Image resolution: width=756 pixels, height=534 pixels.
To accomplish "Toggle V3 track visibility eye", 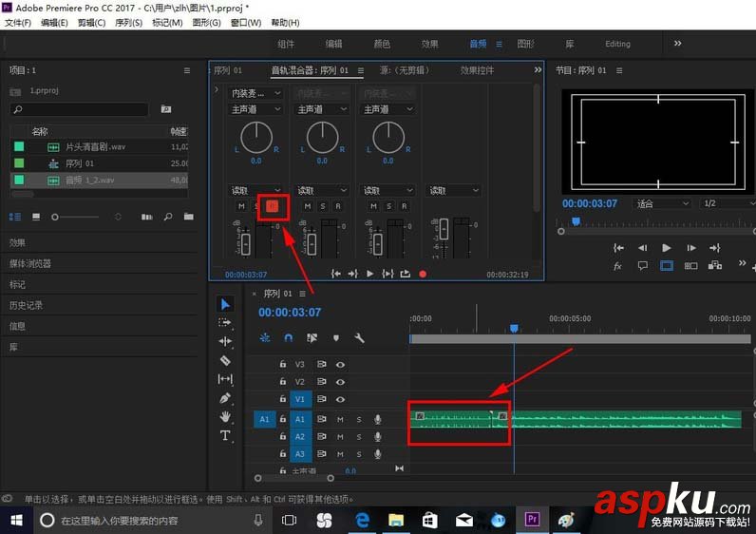I will point(340,365).
